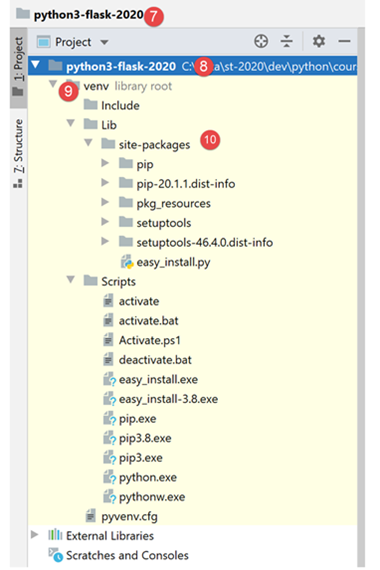380x570 pixels.
Task: Open the Z: Structure side tab
Action: click(x=18, y=153)
